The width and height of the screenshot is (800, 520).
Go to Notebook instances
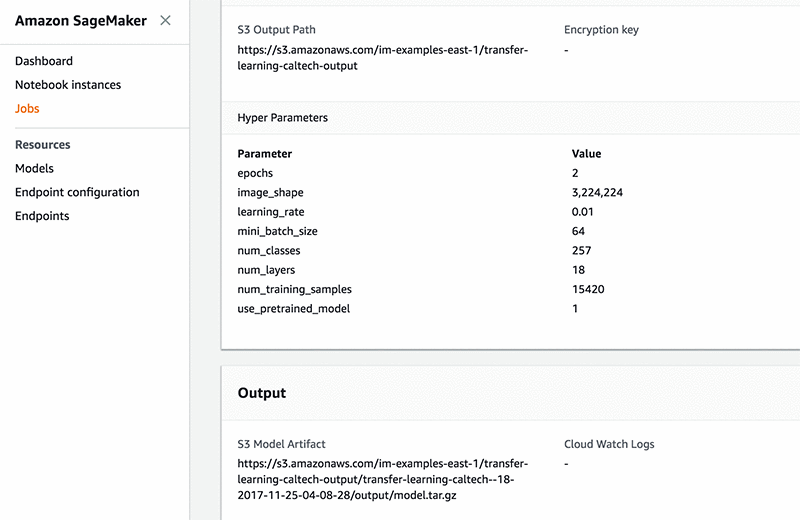point(68,85)
